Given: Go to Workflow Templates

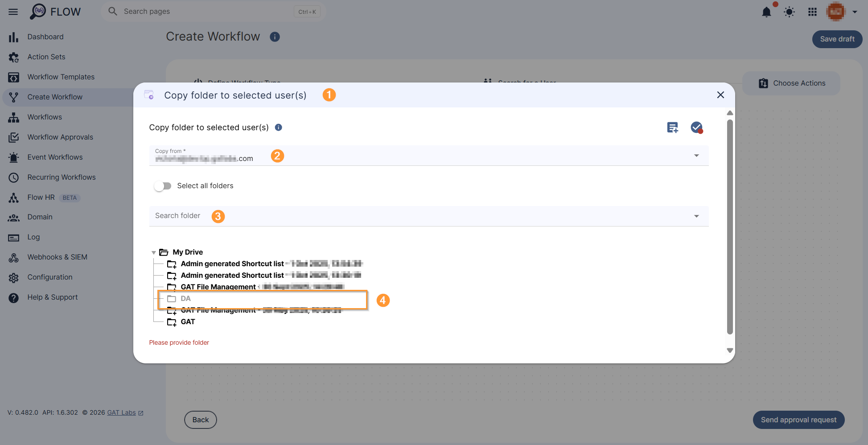Looking at the screenshot, I should point(61,77).
